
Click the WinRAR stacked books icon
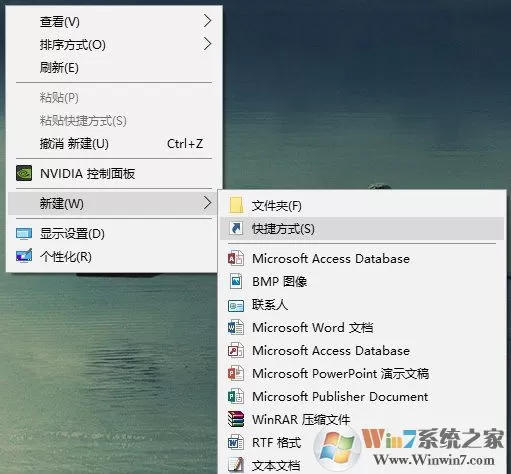coord(236,419)
